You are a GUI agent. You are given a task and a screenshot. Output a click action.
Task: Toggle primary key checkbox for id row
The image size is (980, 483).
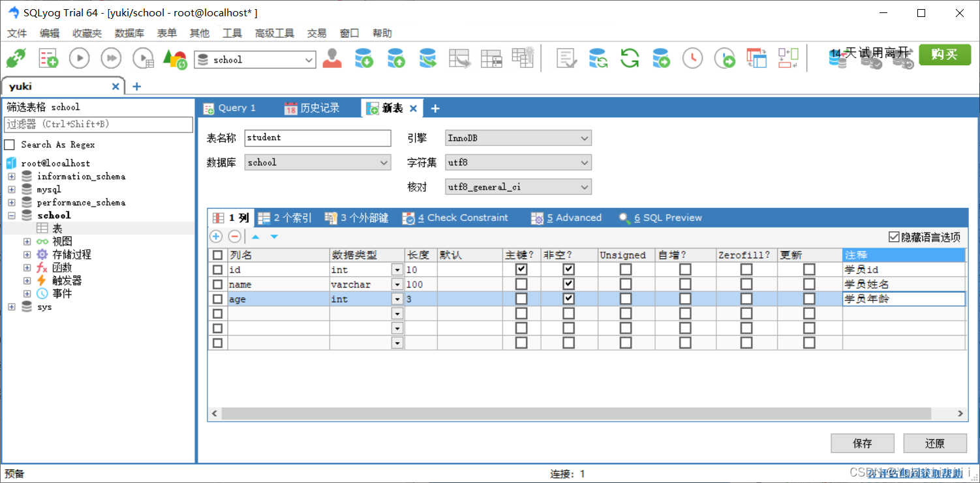(521, 269)
